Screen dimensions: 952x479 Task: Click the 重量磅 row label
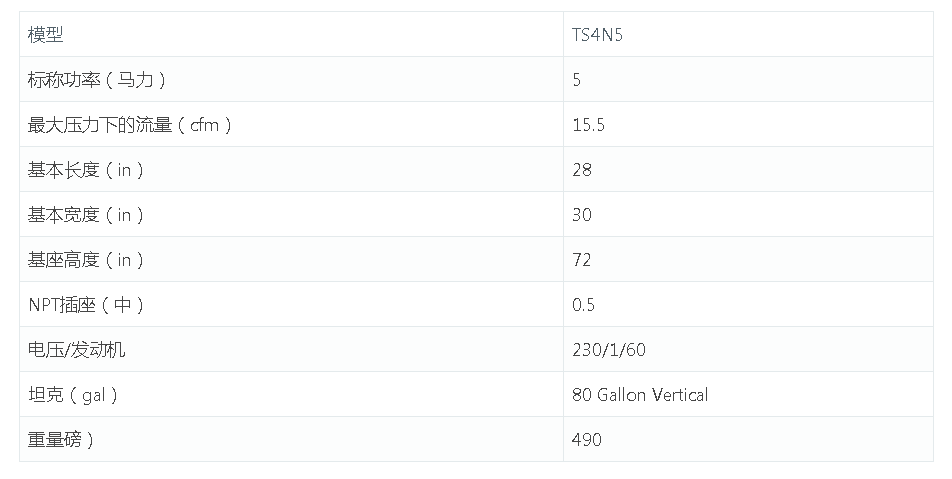pyautogui.click(x=61, y=439)
